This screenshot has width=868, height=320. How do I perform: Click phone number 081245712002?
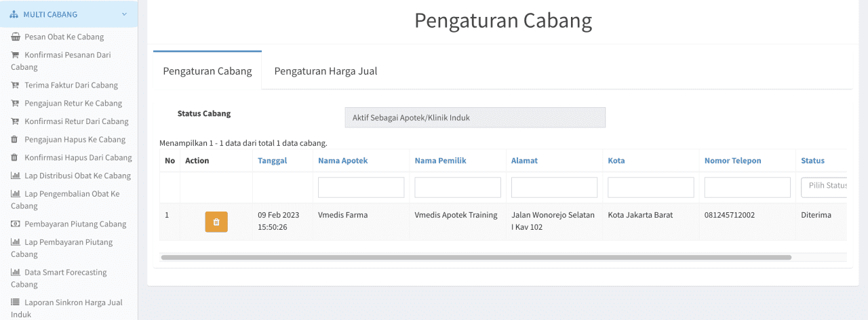click(x=730, y=215)
